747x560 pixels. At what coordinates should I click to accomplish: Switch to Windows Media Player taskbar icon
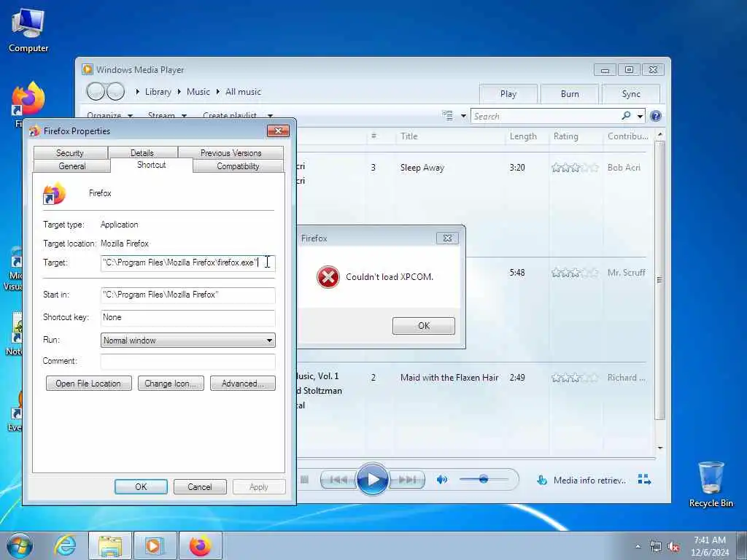[x=155, y=545]
